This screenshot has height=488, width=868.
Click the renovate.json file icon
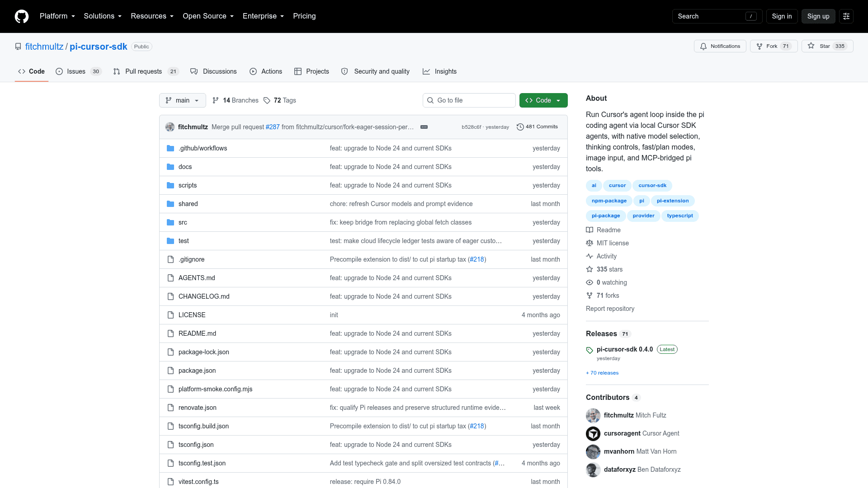tap(170, 408)
